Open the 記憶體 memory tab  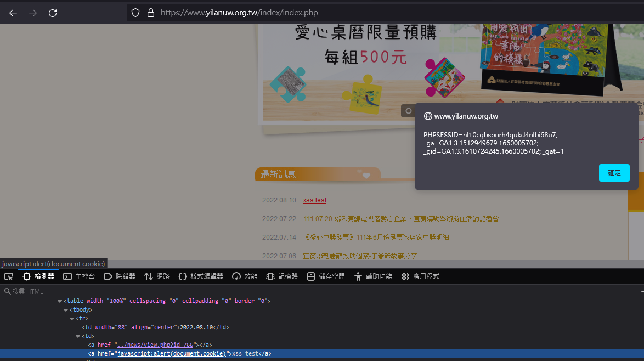click(282, 277)
